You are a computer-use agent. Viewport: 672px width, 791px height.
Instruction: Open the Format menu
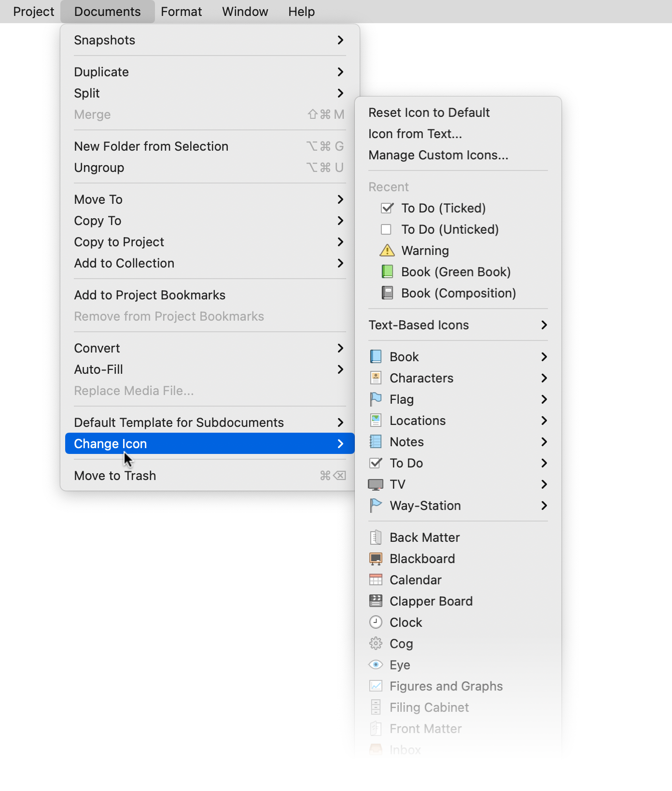182,12
